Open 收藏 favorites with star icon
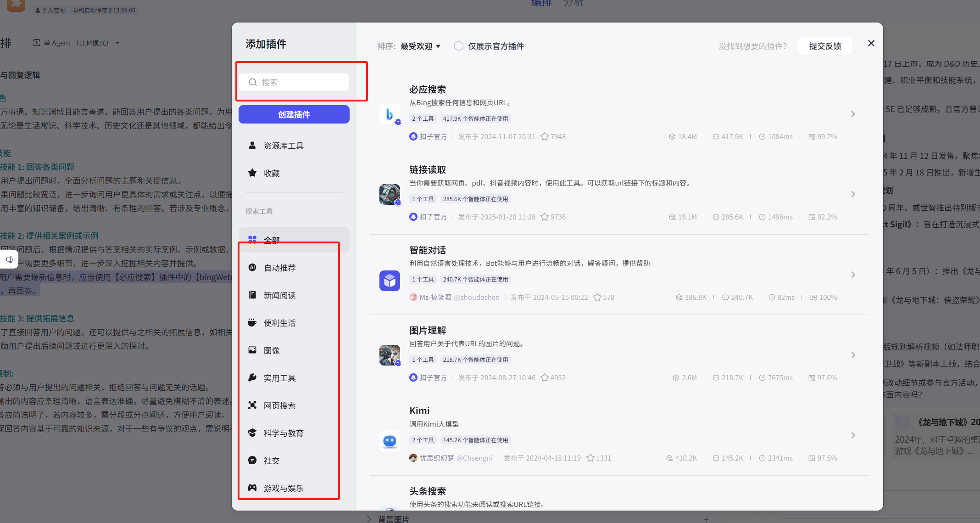This screenshot has height=523, width=980. (x=271, y=173)
